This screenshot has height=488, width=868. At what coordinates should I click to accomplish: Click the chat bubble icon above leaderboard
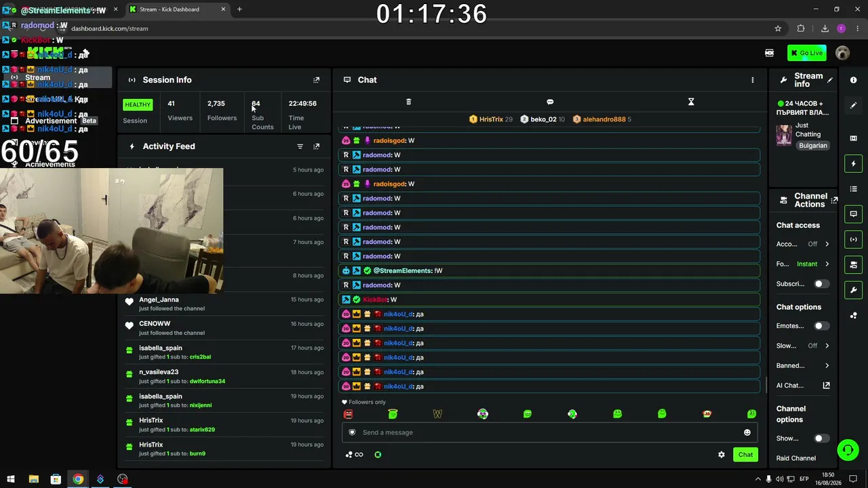[550, 102]
